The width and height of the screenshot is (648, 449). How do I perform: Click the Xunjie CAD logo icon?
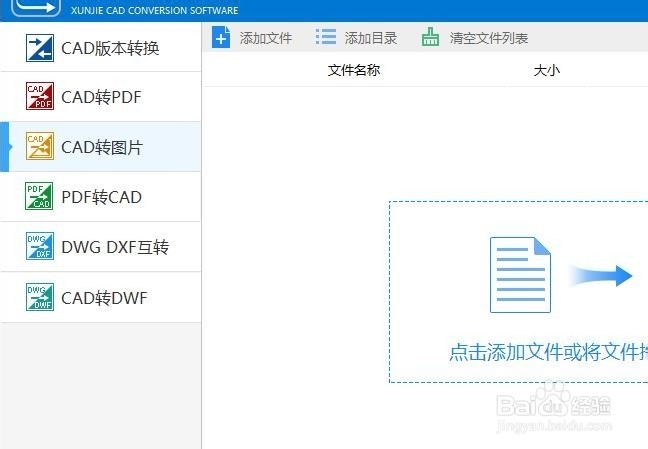click(36, 8)
